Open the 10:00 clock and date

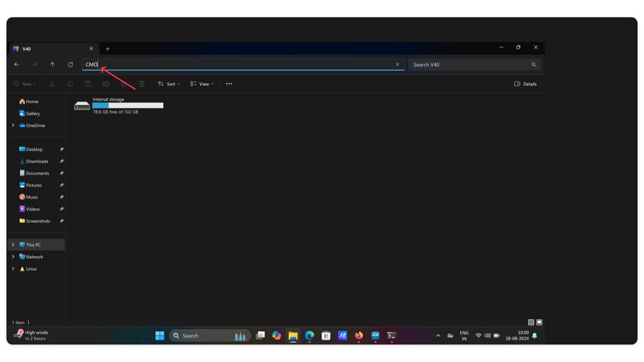517,335
